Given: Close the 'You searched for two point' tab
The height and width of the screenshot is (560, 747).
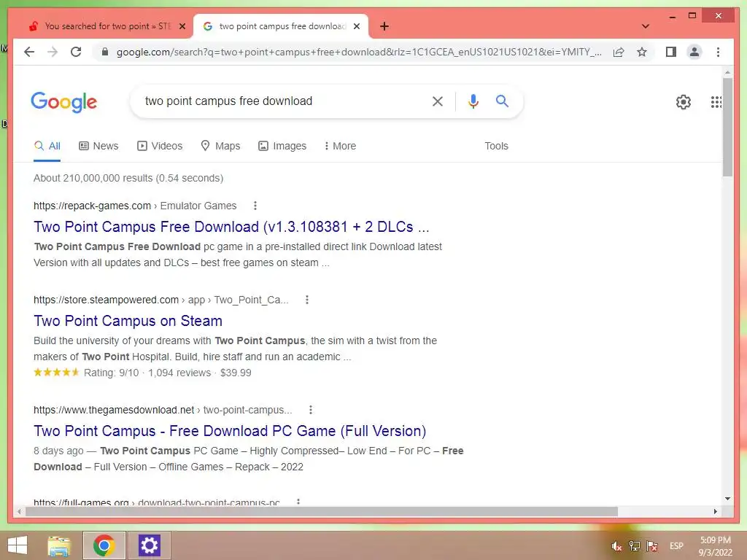Looking at the screenshot, I should tap(182, 26).
